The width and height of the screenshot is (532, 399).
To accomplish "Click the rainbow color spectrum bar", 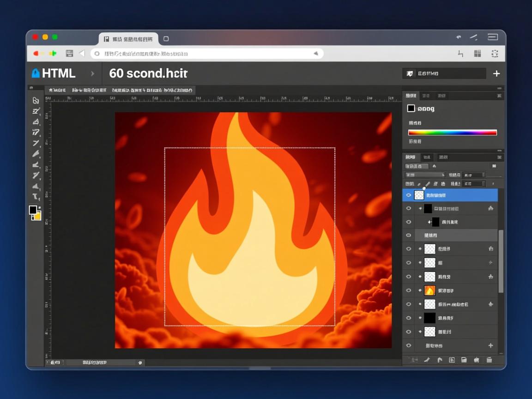I will [x=453, y=133].
